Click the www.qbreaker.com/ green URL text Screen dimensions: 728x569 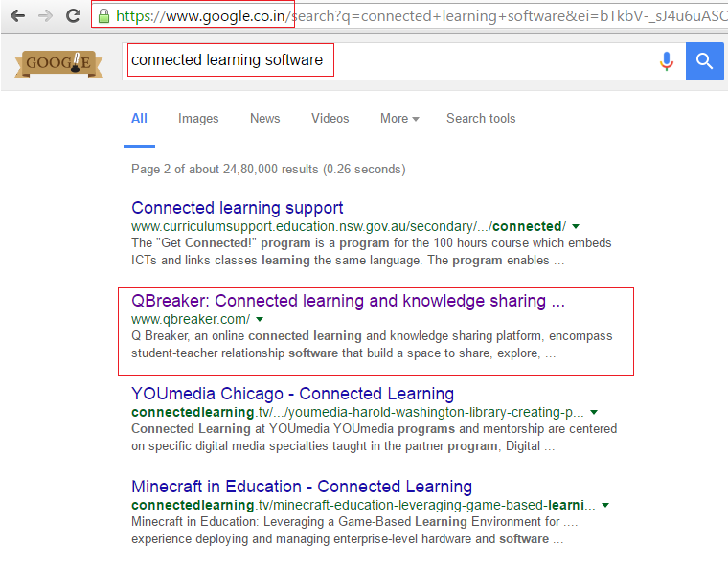click(x=191, y=319)
